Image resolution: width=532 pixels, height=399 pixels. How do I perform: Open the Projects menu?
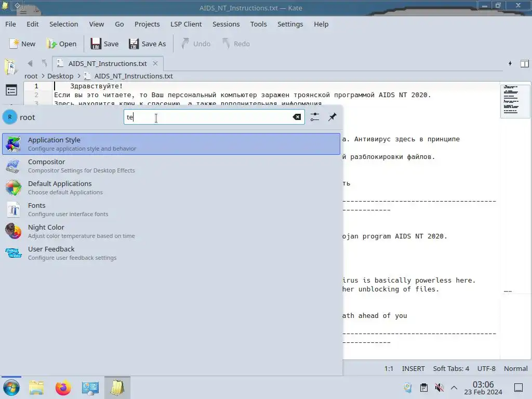click(x=147, y=24)
